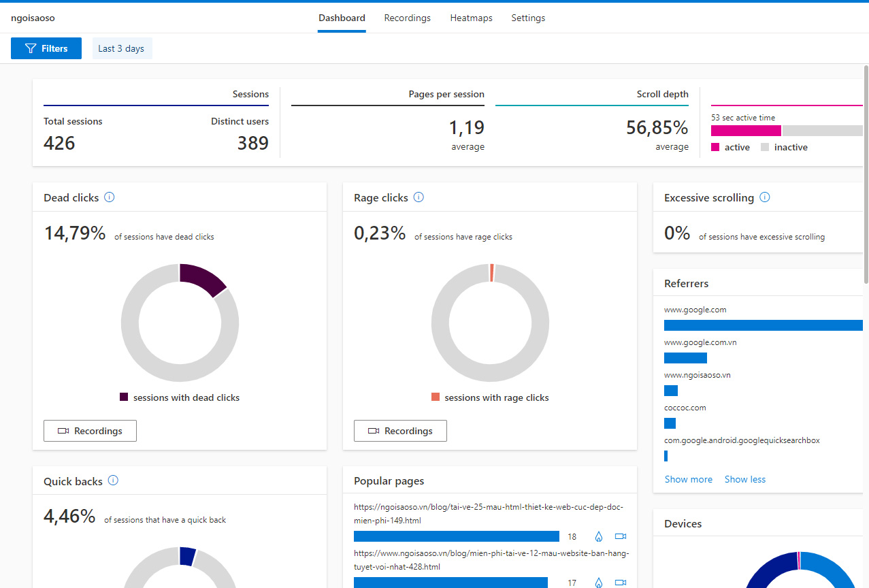
Task: Open heatmap flame icon for 18-visit page
Action: [599, 536]
